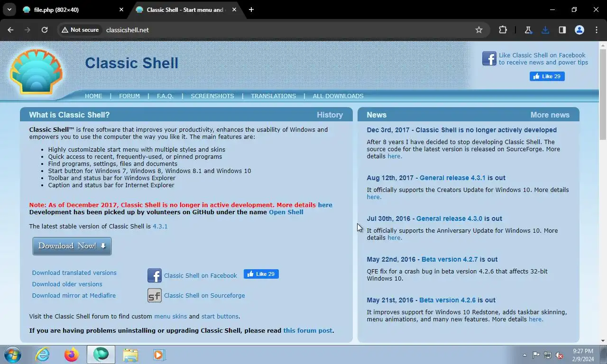
Task: Click the Sourceforge sf icon
Action: pyautogui.click(x=155, y=295)
